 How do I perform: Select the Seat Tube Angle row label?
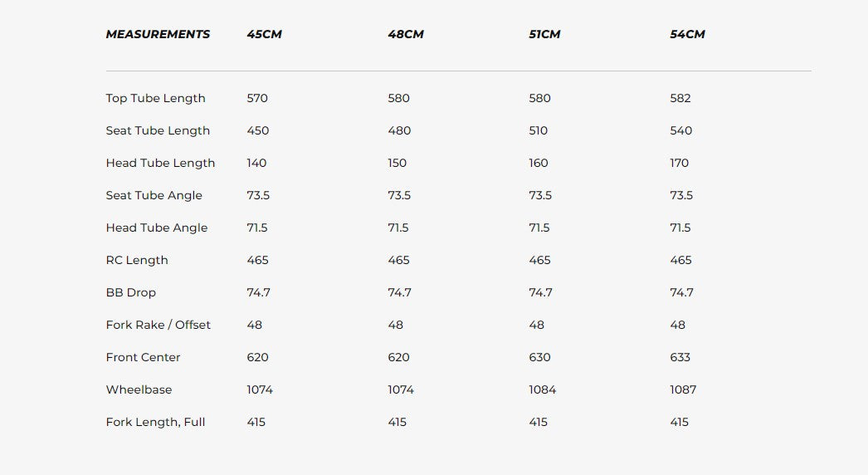pyautogui.click(x=154, y=195)
